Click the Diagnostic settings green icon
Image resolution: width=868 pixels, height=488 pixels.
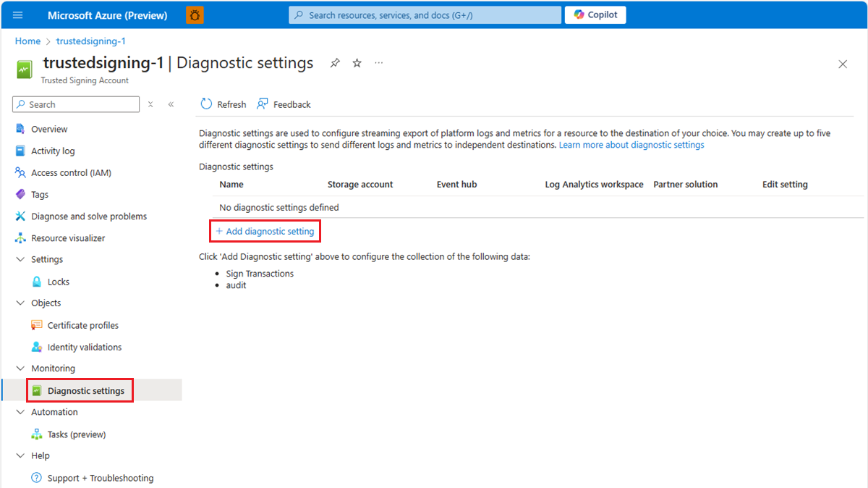coord(37,390)
